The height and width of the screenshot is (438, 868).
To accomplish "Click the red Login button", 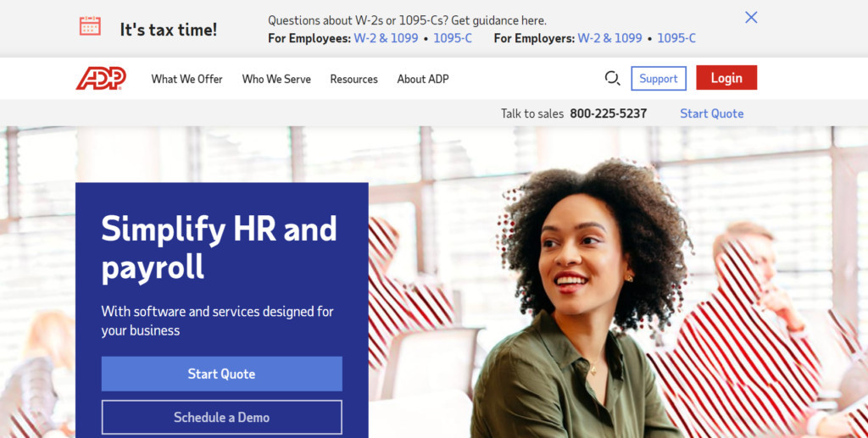I will [x=726, y=78].
